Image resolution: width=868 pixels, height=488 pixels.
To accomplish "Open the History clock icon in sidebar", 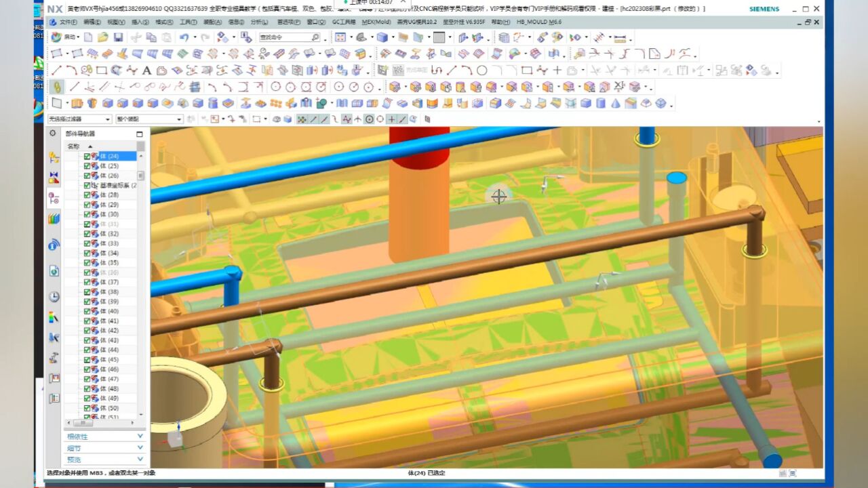I will tap(54, 297).
